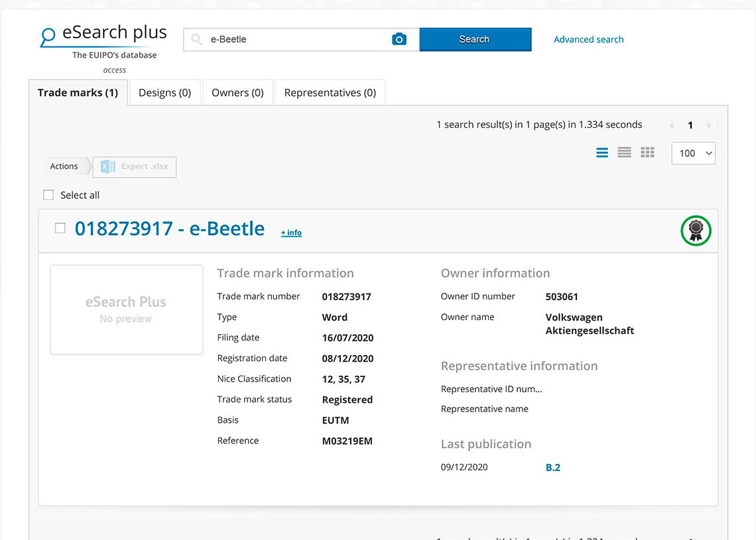The height and width of the screenshot is (540, 756).
Task: Open the B.2 last publication link
Action: (553, 468)
